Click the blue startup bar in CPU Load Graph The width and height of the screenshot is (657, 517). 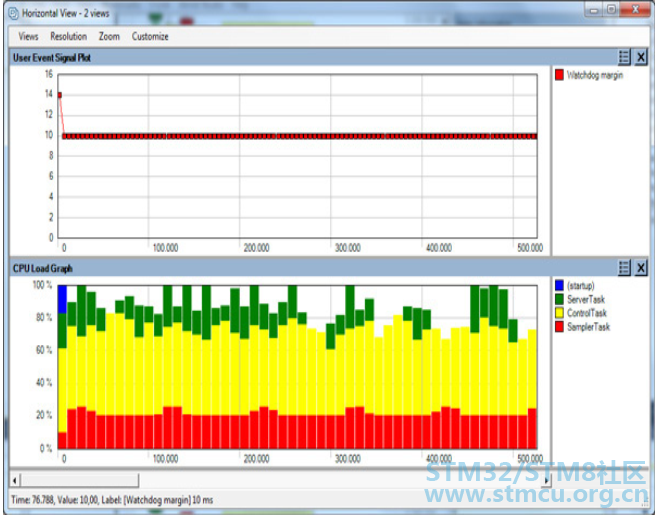(x=62, y=299)
